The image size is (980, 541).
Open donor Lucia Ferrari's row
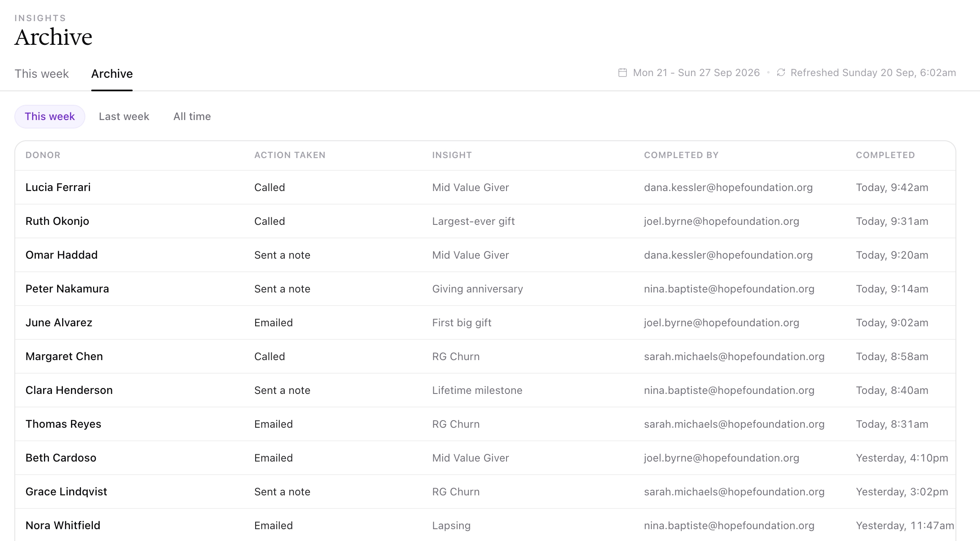click(485, 187)
